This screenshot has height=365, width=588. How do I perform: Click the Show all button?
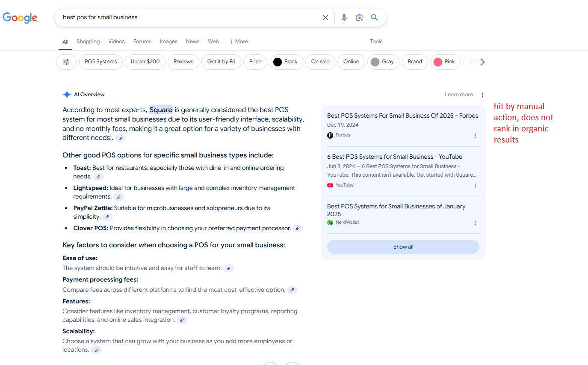click(403, 246)
